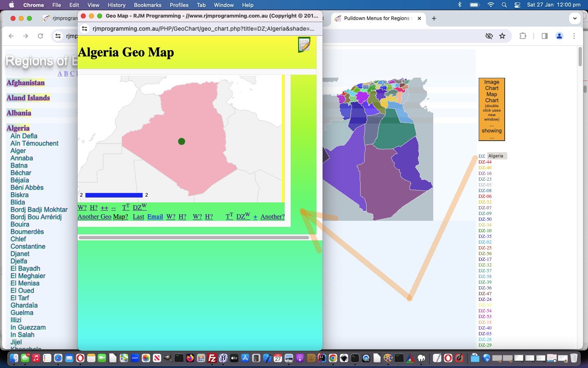Click the Chrome profile avatar icon

[x=559, y=36]
